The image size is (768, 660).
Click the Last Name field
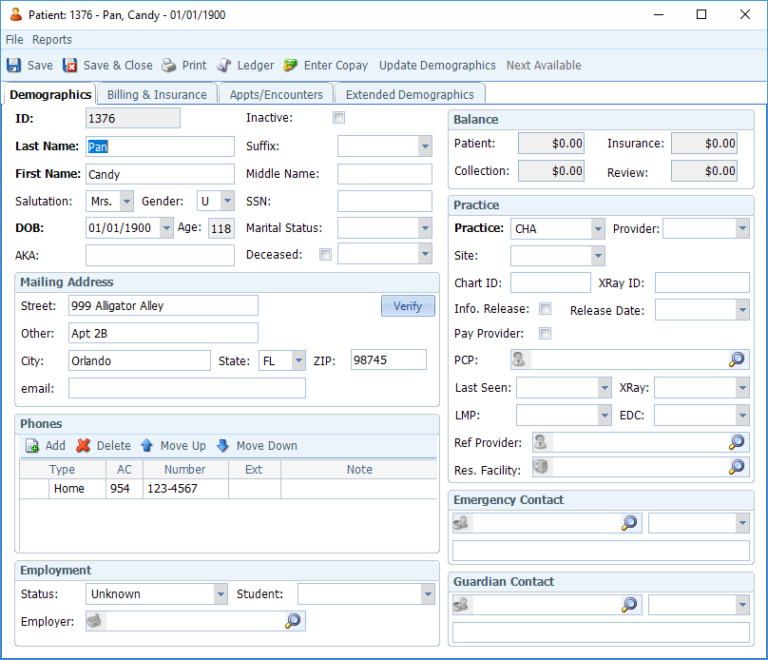tap(160, 146)
